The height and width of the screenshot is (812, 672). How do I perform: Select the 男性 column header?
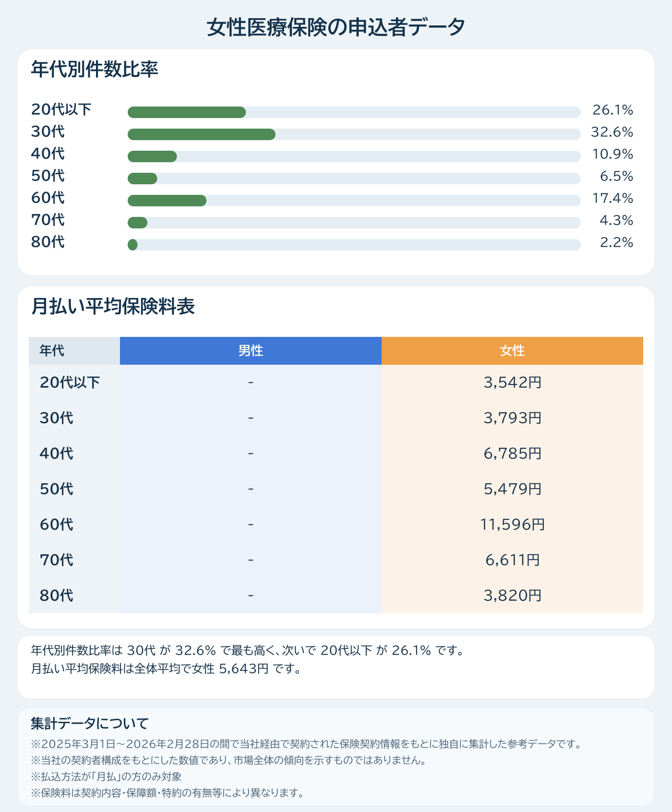(x=251, y=351)
